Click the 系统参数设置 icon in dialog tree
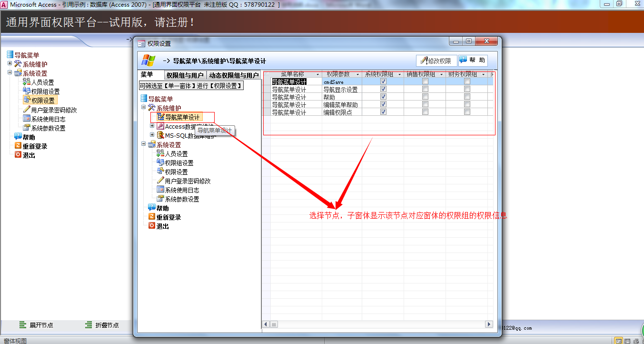The image size is (644, 344). point(160,199)
